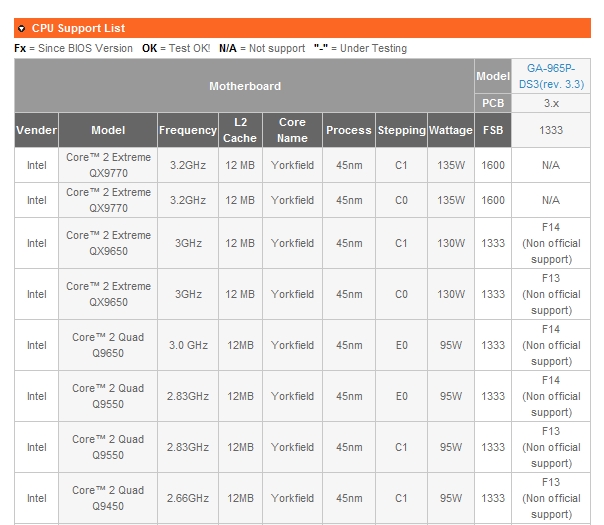Click N/A support cell in QX9770 C1 row

click(551, 165)
